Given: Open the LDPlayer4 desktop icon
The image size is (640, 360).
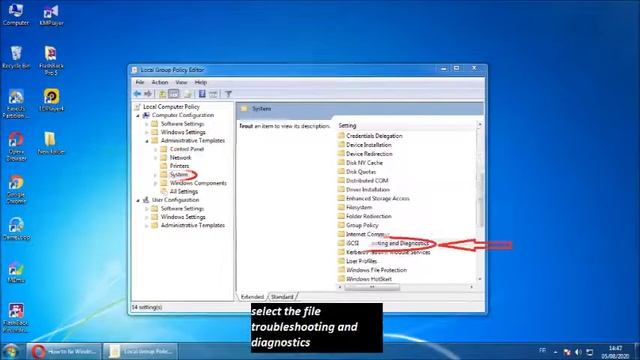Looking at the screenshot, I should pyautogui.click(x=51, y=100).
